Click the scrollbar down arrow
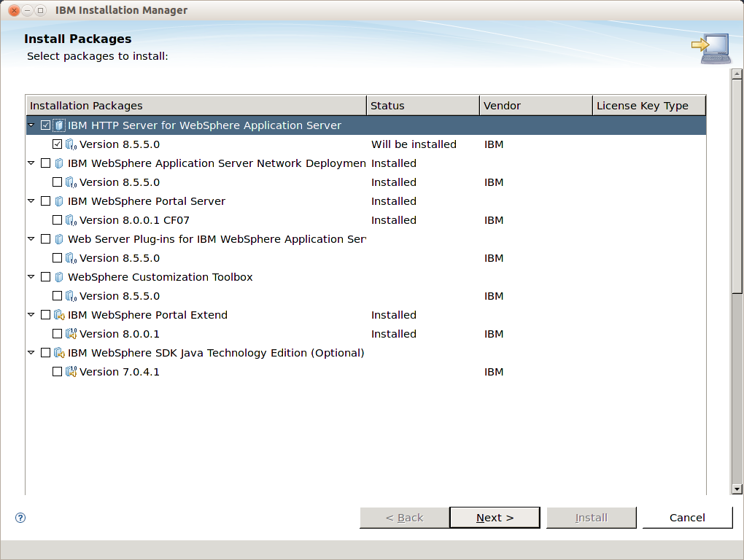744x560 pixels. tap(737, 489)
